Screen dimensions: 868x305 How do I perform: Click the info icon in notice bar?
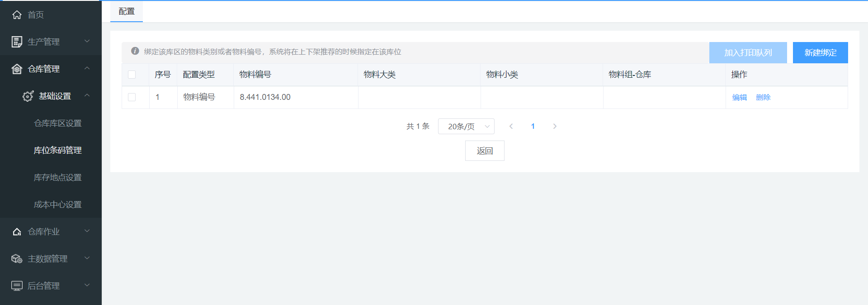(135, 52)
